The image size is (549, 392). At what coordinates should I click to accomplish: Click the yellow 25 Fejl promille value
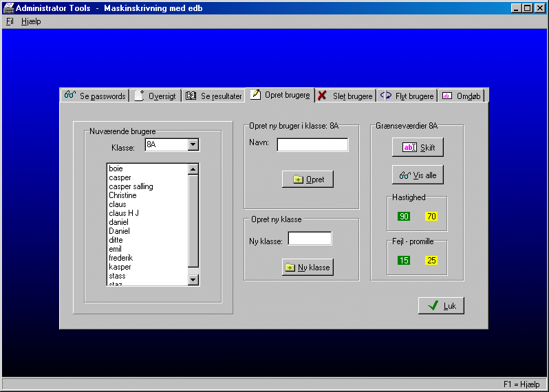coord(431,261)
